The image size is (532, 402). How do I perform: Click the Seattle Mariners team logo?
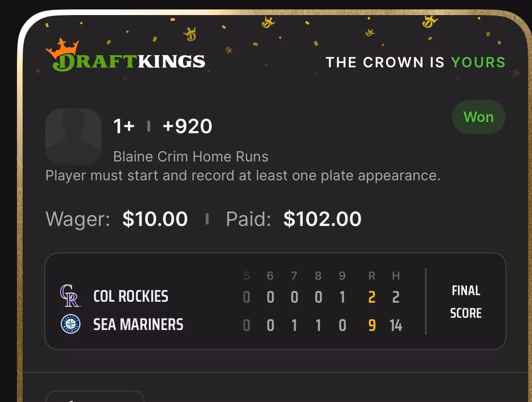(x=70, y=324)
